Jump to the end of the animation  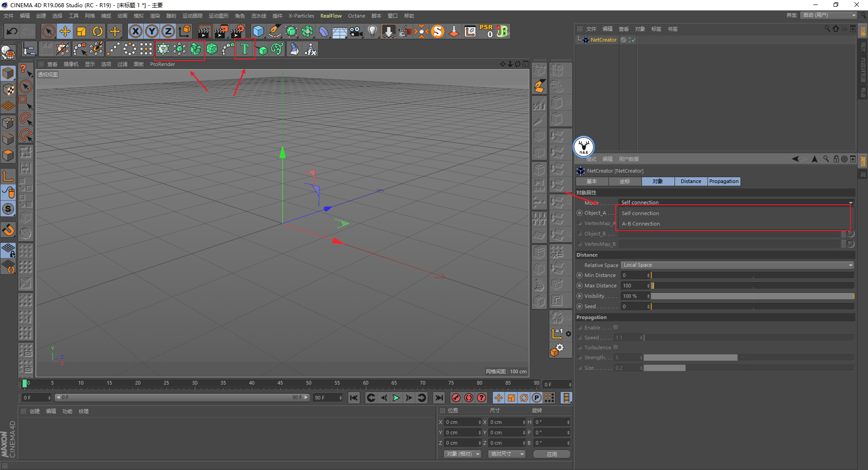439,398
